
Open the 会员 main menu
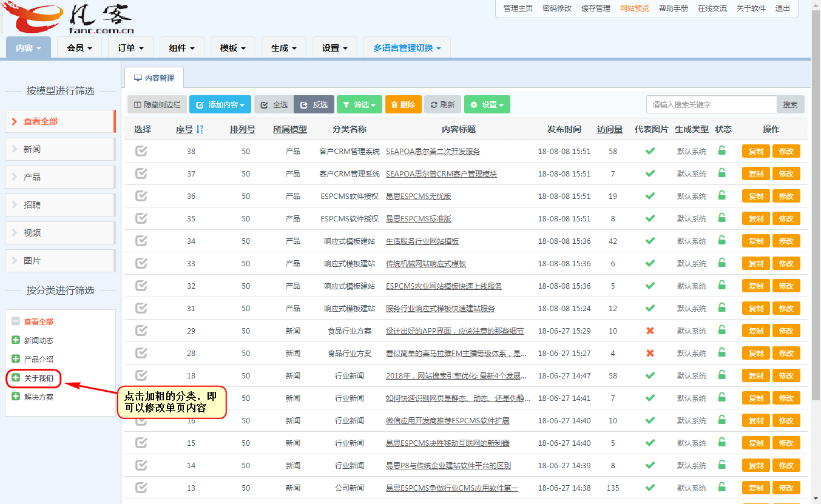click(79, 48)
